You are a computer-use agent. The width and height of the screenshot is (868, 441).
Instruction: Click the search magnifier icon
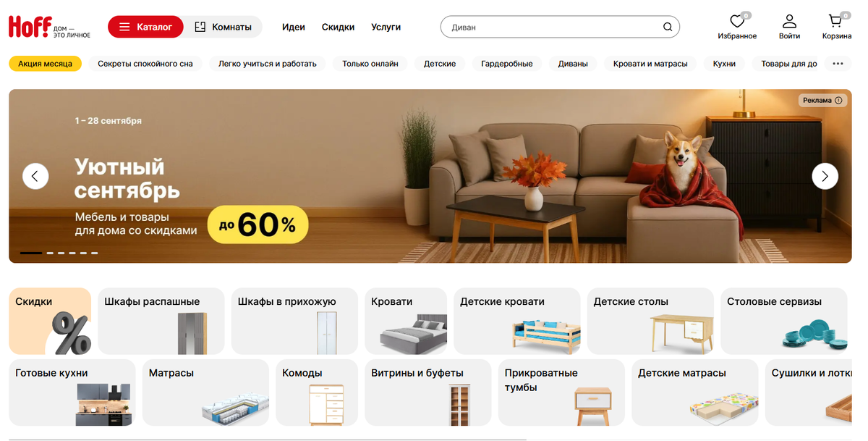[668, 28]
